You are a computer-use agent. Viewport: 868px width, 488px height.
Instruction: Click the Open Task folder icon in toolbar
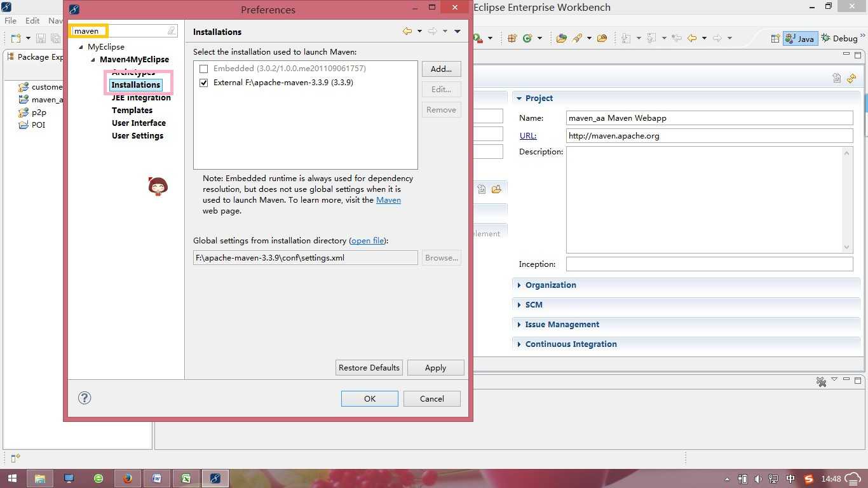point(602,39)
